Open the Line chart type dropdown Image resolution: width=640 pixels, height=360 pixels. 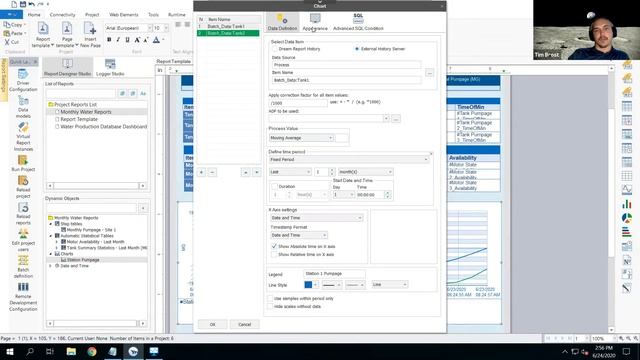(x=389, y=284)
